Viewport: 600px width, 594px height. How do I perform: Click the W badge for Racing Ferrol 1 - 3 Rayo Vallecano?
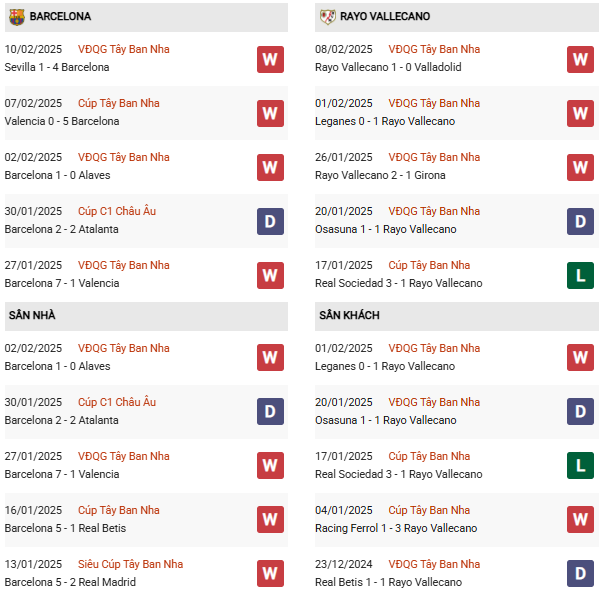tap(580, 520)
